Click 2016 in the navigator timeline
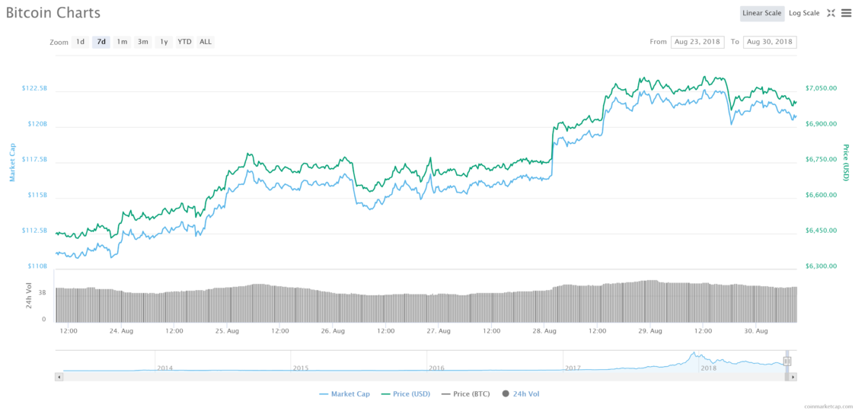868x411 pixels. (436, 368)
